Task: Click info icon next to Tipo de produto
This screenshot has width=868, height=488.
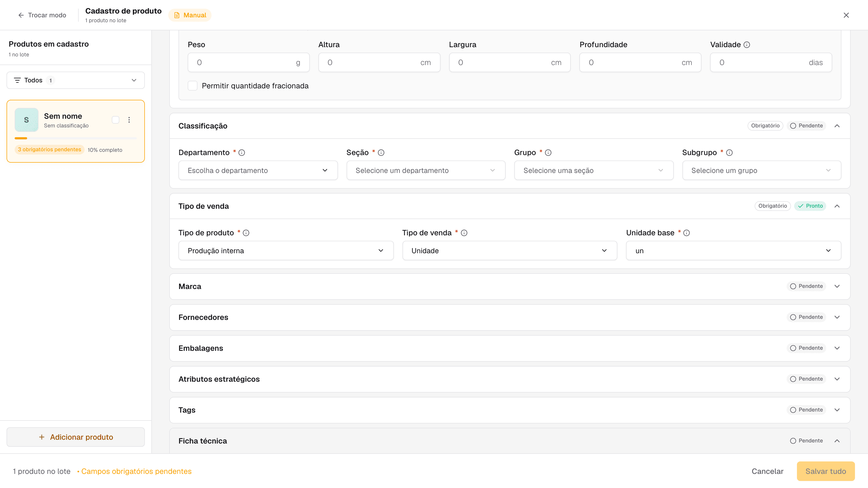Action: [246, 233]
